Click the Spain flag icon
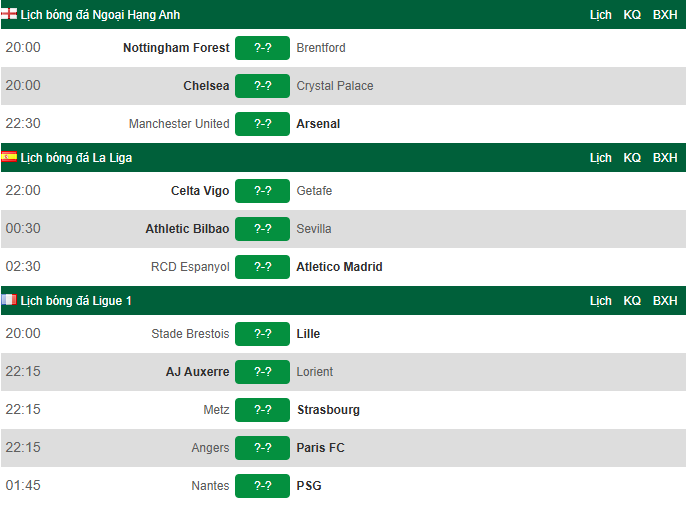 9,157
